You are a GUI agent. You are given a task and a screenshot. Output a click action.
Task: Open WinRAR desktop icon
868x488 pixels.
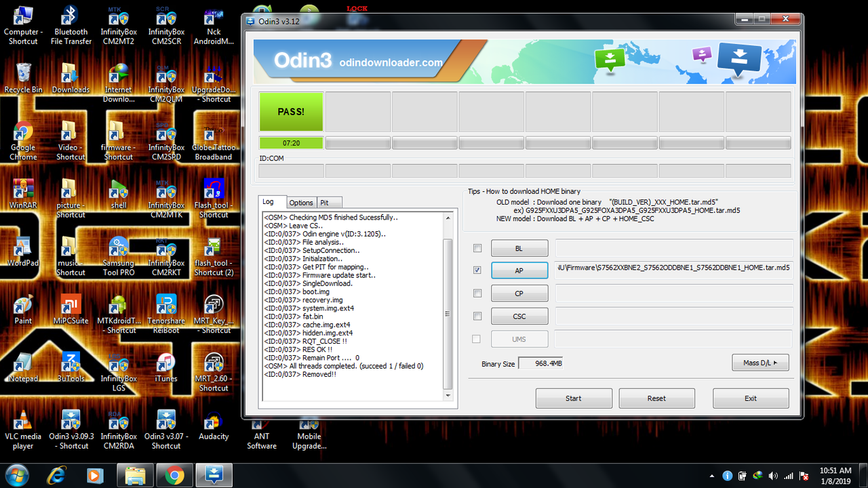(x=23, y=194)
